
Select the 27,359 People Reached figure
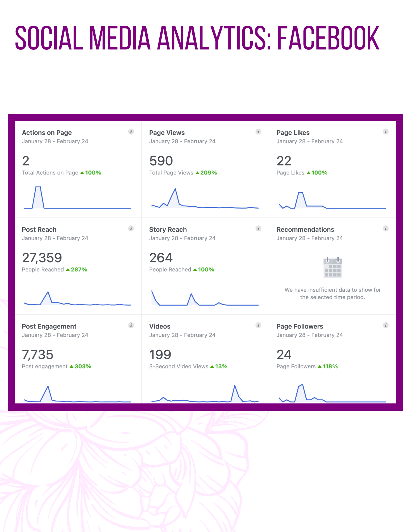tap(42, 257)
